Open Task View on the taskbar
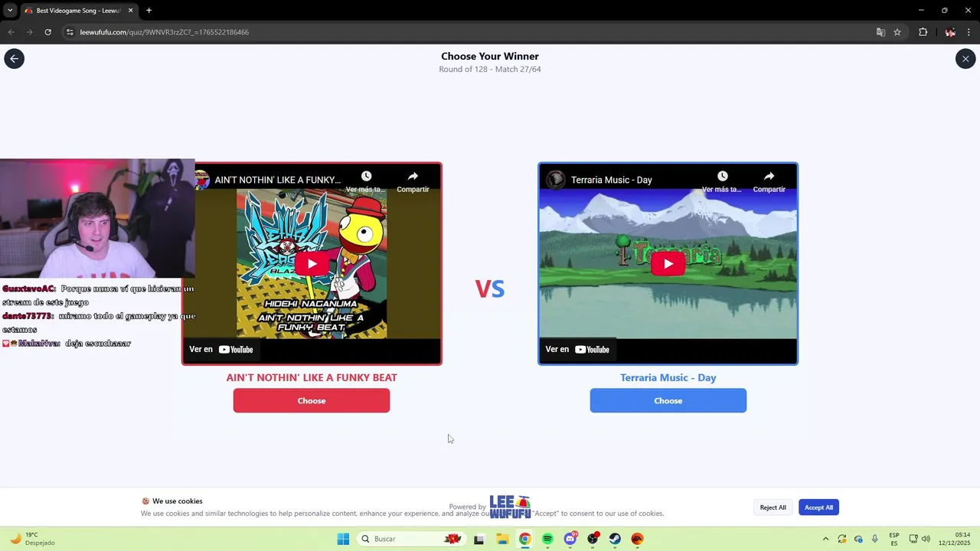Image resolution: width=980 pixels, height=551 pixels. pyautogui.click(x=479, y=539)
